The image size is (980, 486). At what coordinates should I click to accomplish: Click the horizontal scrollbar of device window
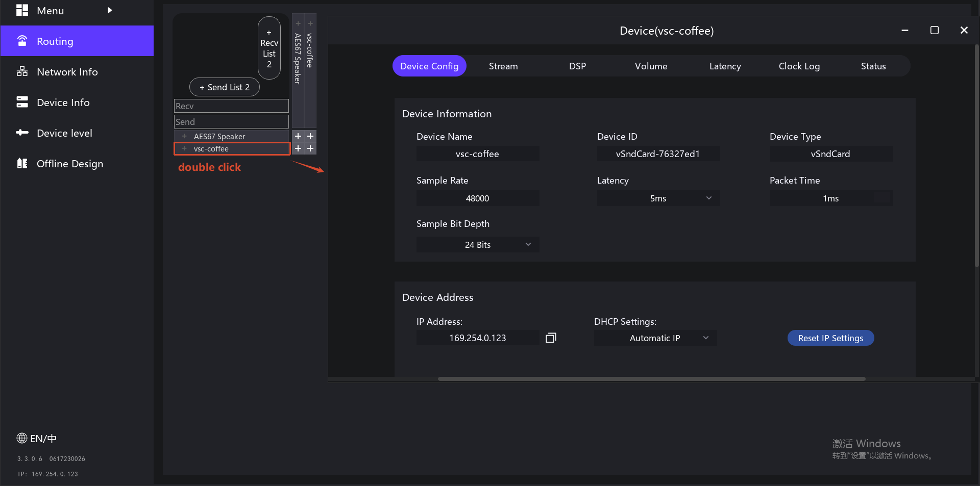click(651, 379)
